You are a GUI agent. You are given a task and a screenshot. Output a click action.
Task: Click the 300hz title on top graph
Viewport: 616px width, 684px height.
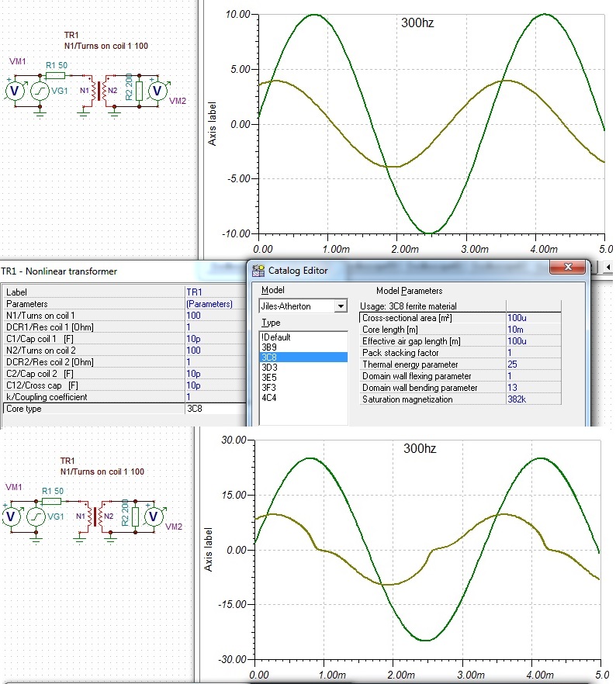click(417, 22)
